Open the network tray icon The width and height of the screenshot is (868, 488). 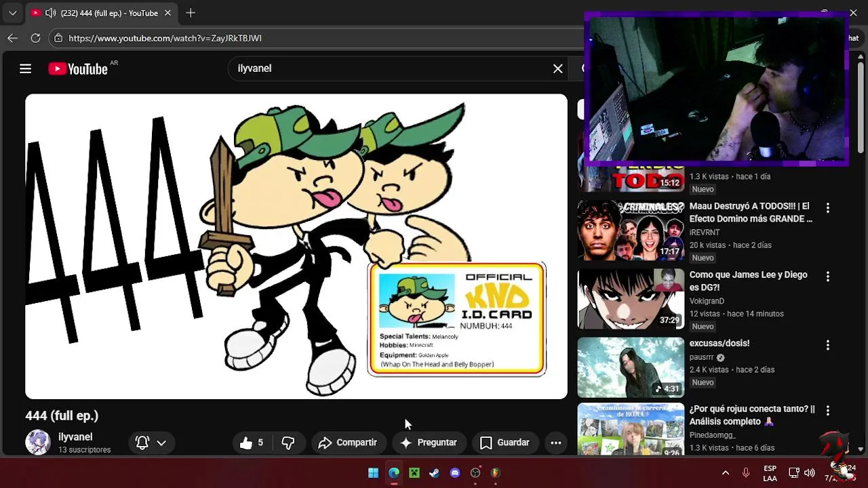[794, 473]
